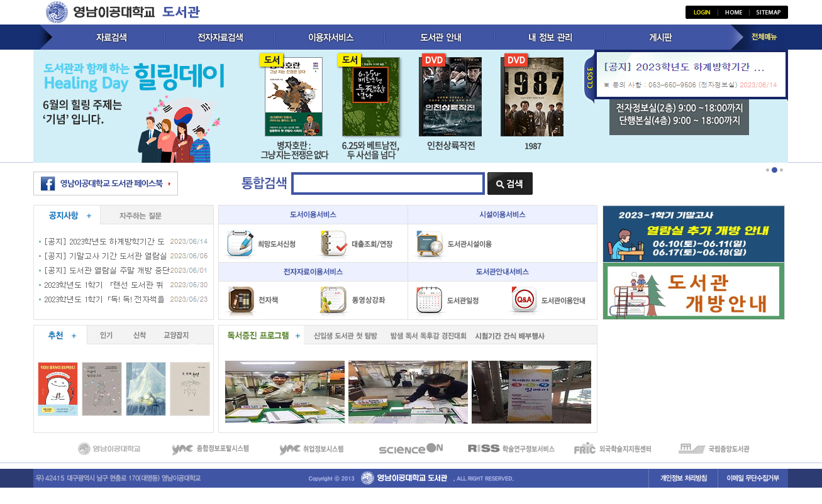Open the 대출조회/연장 checklist icon
The height and width of the screenshot is (504, 822).
[x=333, y=244]
